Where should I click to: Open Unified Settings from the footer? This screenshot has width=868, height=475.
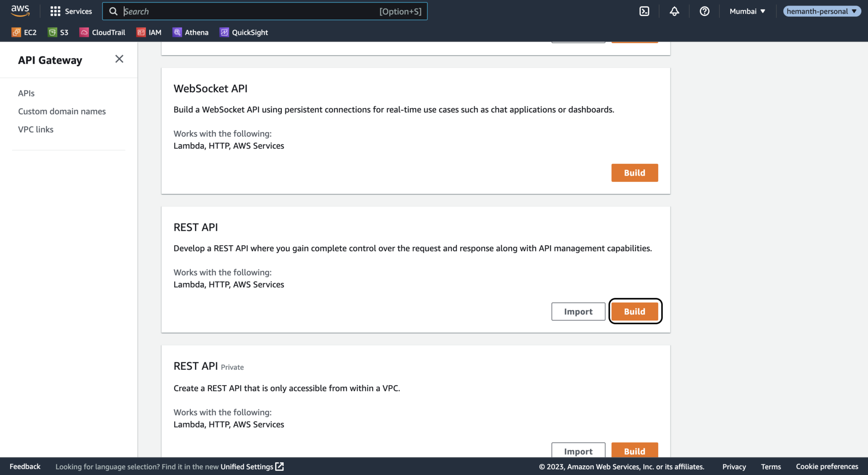coord(247,467)
